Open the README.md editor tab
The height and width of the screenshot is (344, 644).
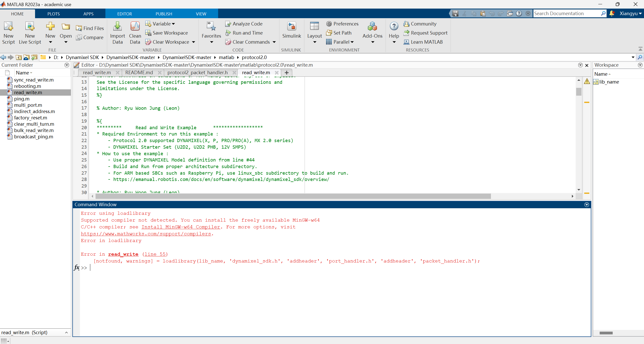pyautogui.click(x=139, y=72)
